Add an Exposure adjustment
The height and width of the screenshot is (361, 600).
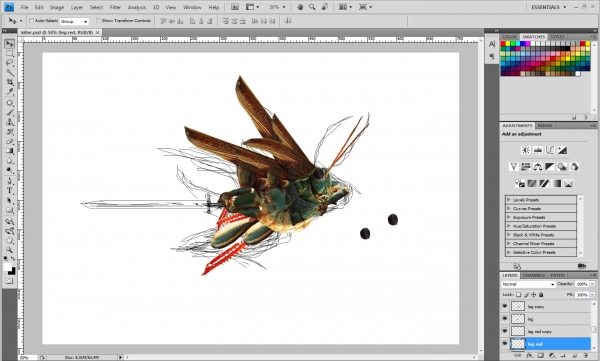562,150
